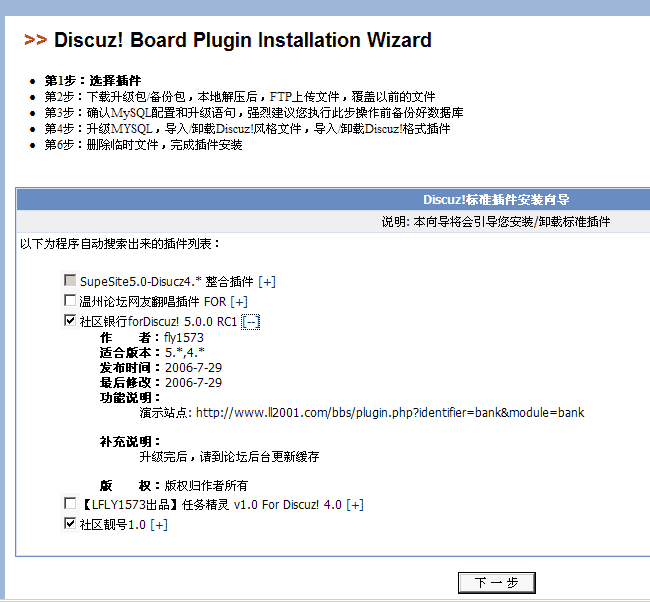This screenshot has width=650, height=602.
Task: Click the 下一步 button
Action: click(x=497, y=583)
